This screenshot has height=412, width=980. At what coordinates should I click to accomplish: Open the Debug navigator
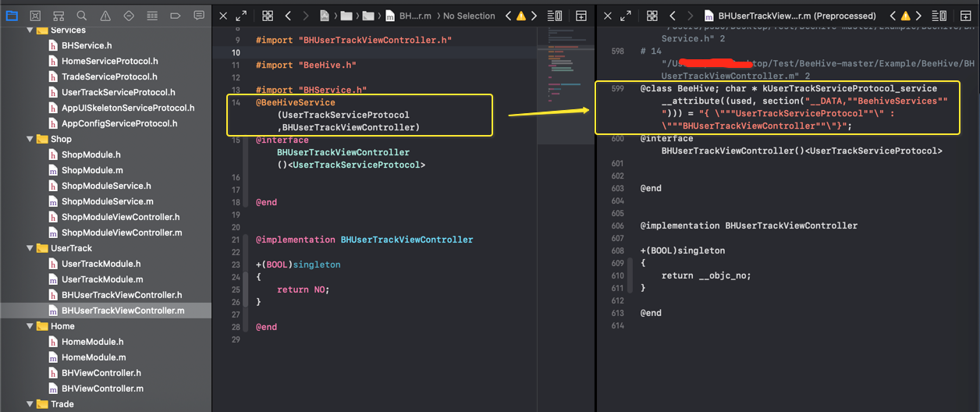click(x=152, y=16)
